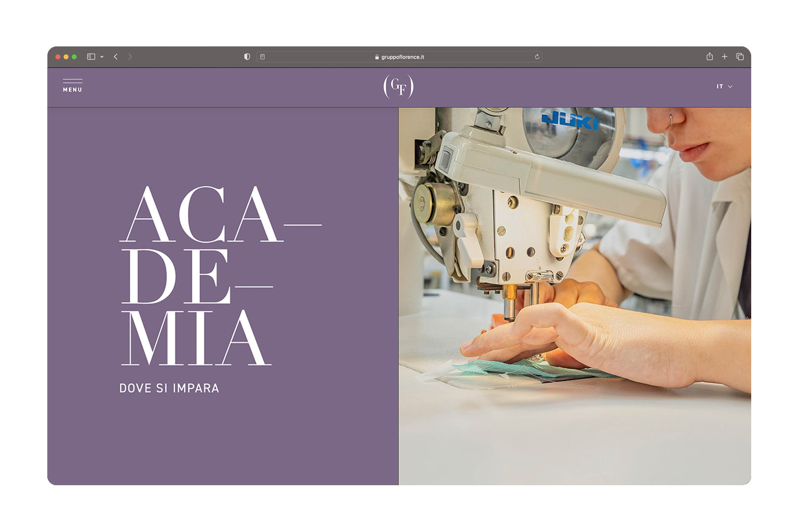Go back with the back arrow

116,57
